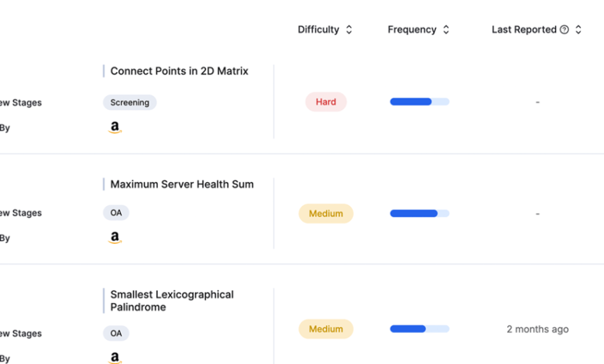Sort by Last Reported column arrows

click(578, 29)
